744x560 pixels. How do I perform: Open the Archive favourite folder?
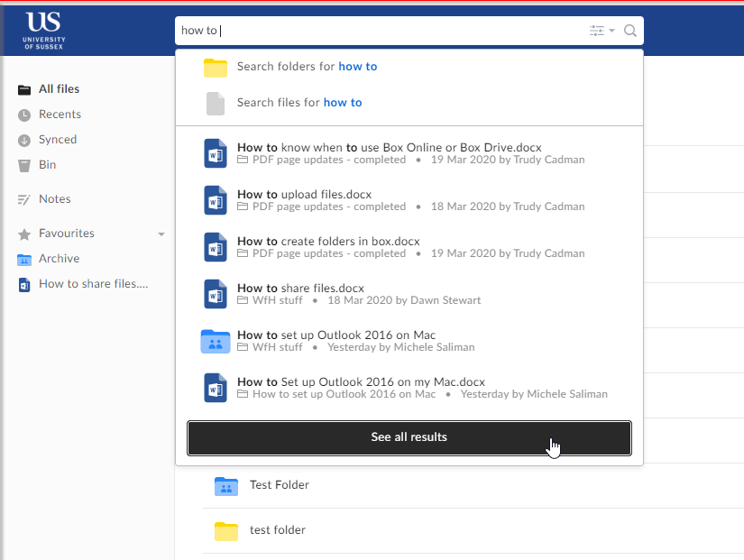(x=59, y=259)
